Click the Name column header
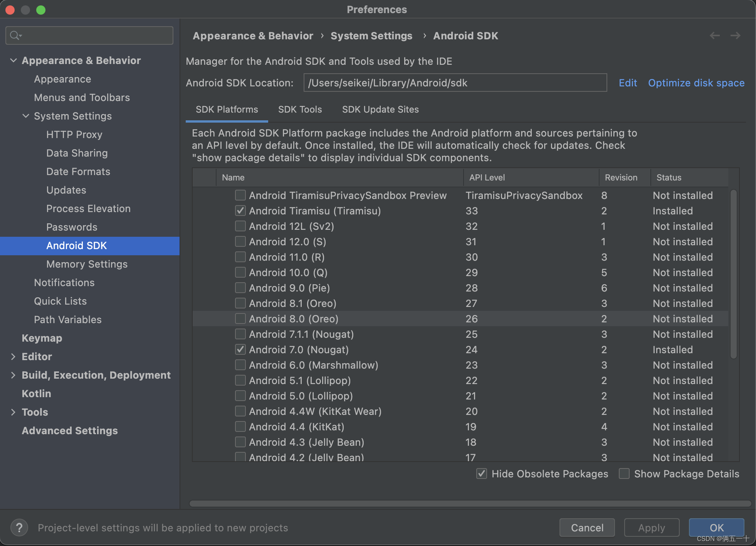 tap(340, 177)
